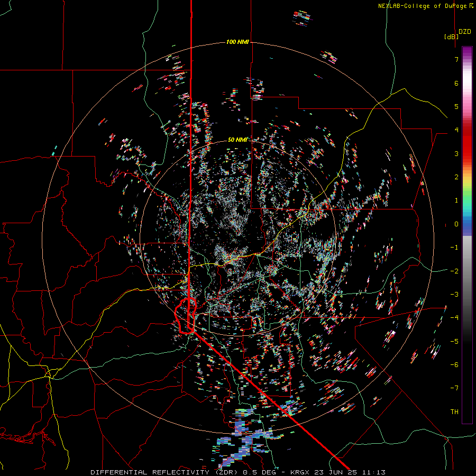Click the 7 value on the scale
Screen dimensions: 476x476
tap(456, 59)
